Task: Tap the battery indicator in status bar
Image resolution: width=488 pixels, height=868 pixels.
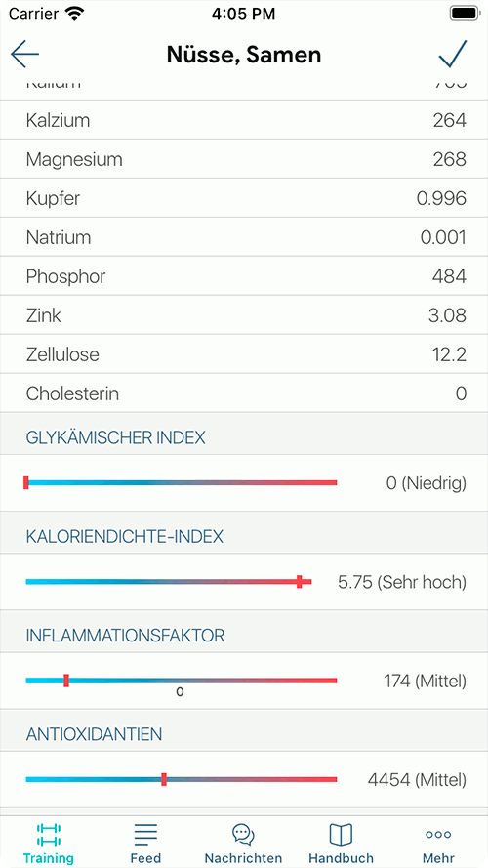Action: [x=464, y=14]
